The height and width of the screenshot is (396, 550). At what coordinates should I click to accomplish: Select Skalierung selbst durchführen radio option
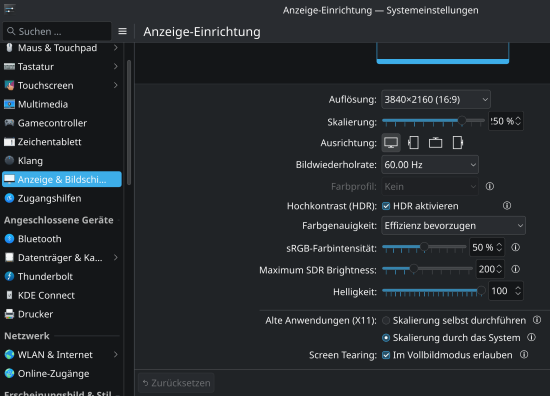[x=386, y=320]
